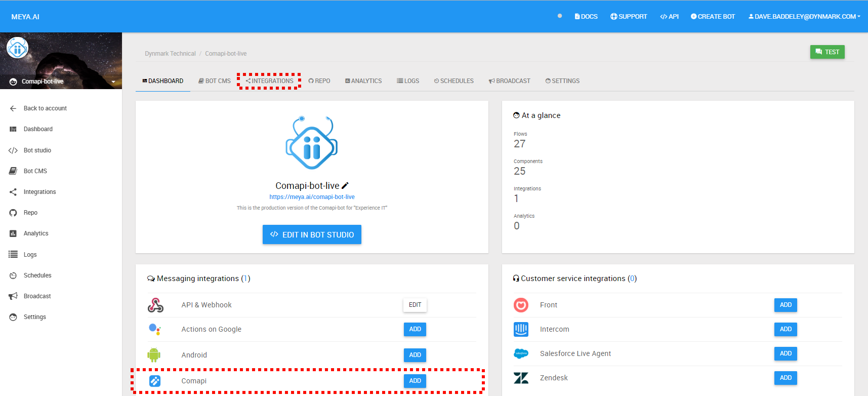
Task: Click the Settings face icon in sidebar
Action: 13,317
